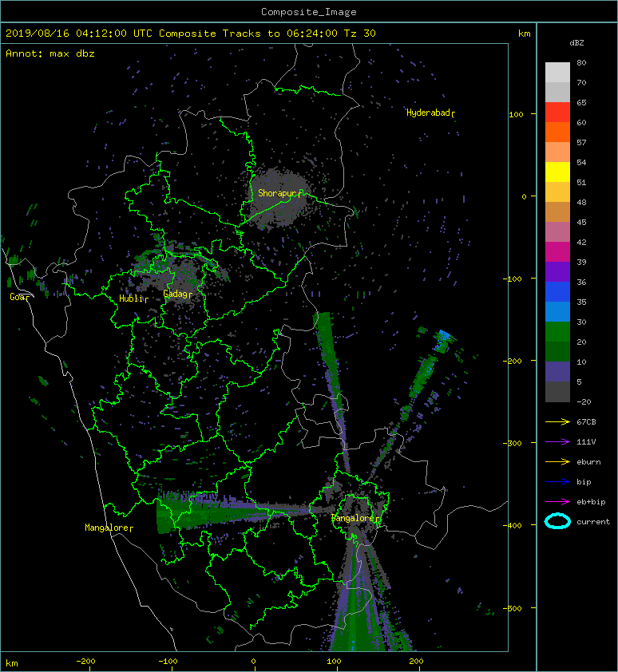Click the 65 dBZ red swatch

557,113
